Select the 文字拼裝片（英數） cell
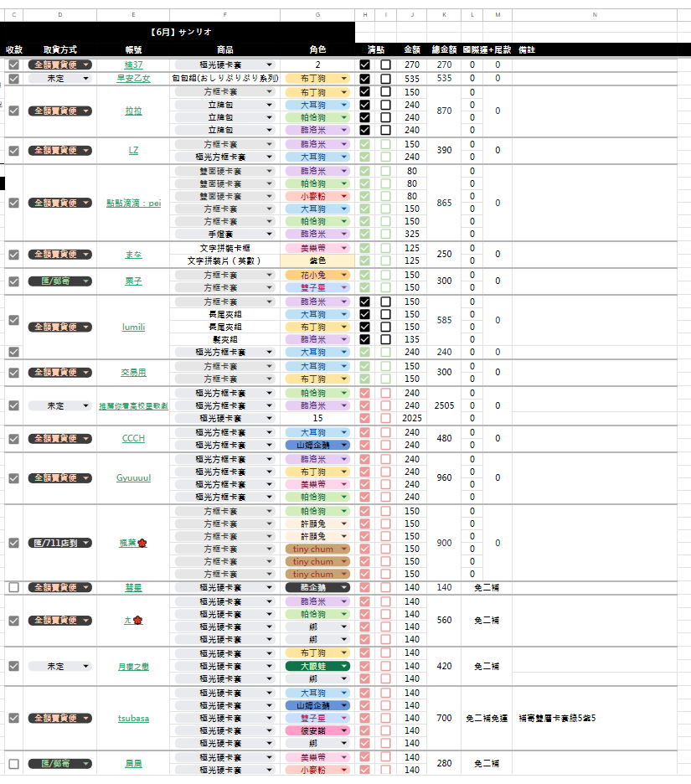The height and width of the screenshot is (784, 691). click(225, 260)
